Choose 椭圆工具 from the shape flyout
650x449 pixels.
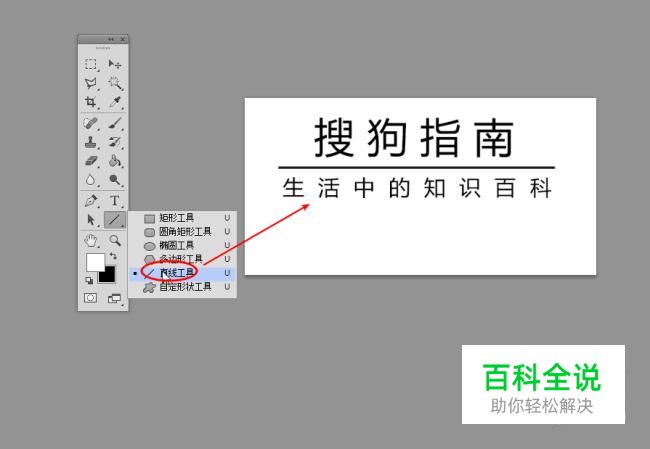(182, 245)
